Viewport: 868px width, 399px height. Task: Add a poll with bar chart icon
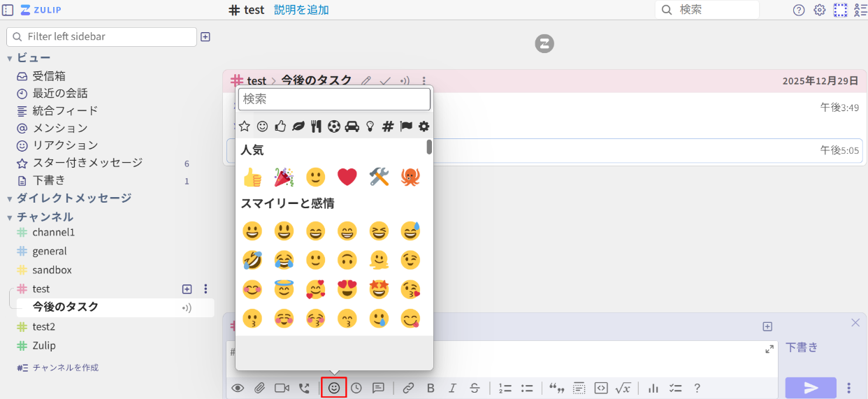click(x=653, y=388)
